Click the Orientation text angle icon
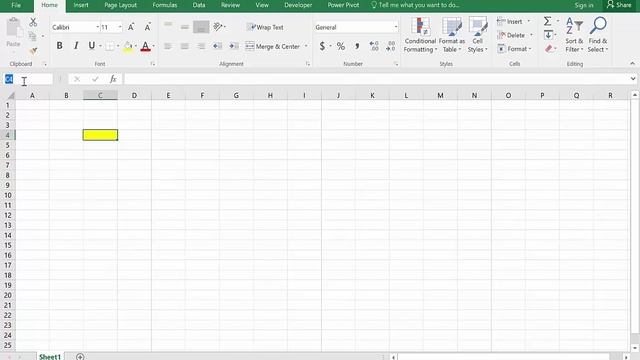 (219, 27)
